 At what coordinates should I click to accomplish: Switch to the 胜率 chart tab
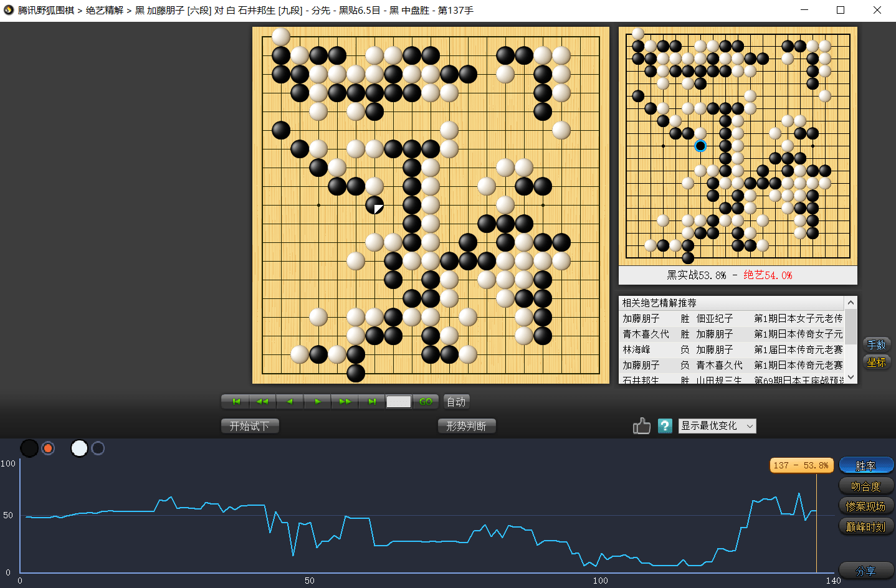pos(866,466)
